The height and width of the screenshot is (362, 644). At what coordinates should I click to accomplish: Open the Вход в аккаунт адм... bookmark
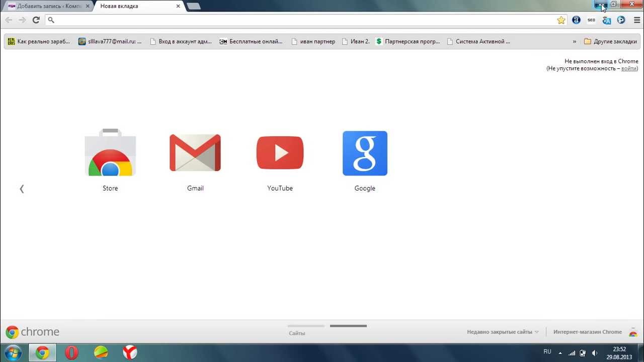tap(181, 42)
